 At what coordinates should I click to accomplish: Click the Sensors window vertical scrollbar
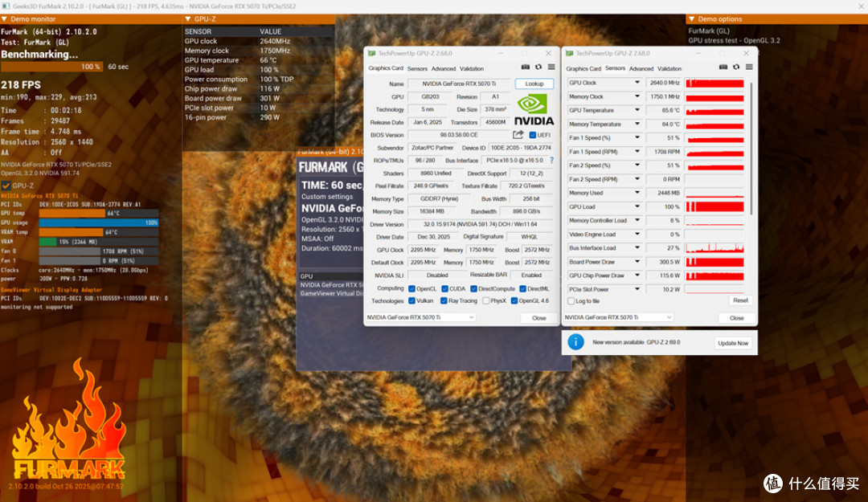tap(751, 149)
